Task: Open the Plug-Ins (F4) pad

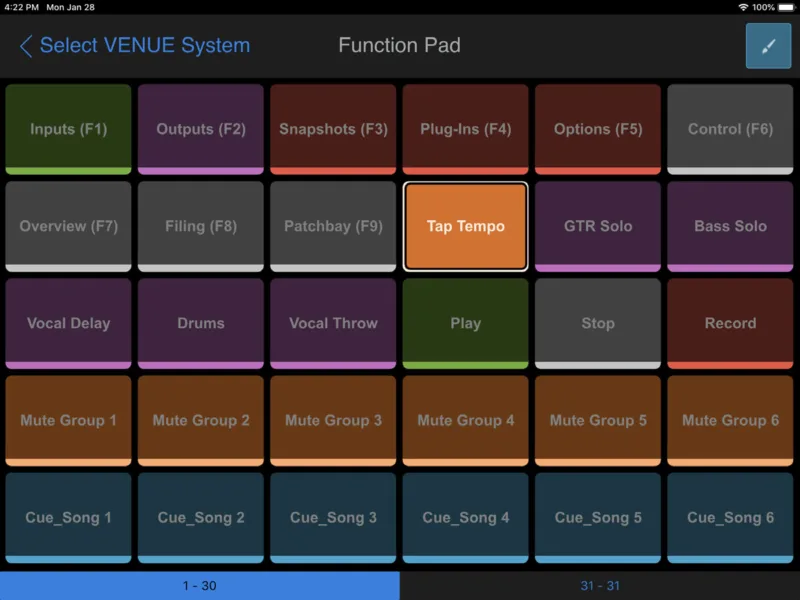Action: [465, 129]
